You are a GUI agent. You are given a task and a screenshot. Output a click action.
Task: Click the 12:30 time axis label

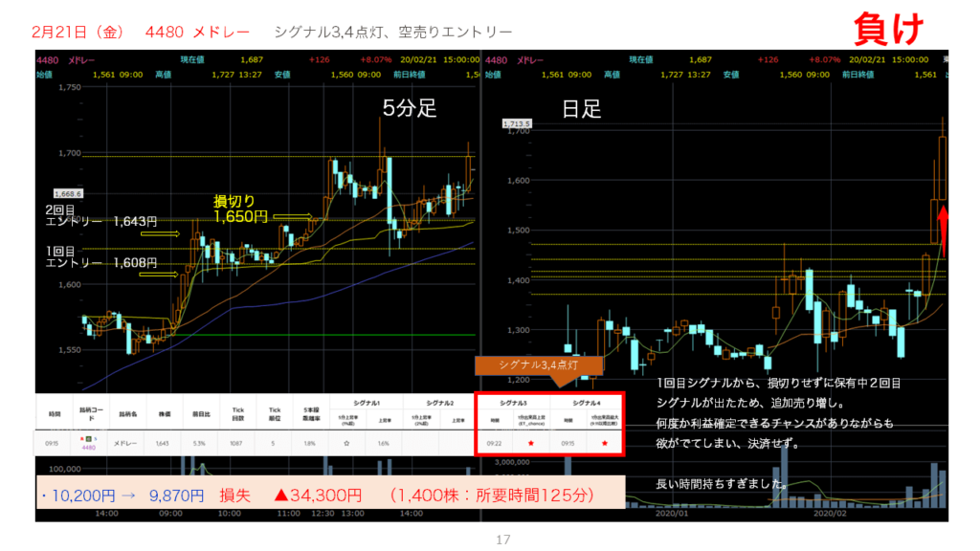click(323, 514)
